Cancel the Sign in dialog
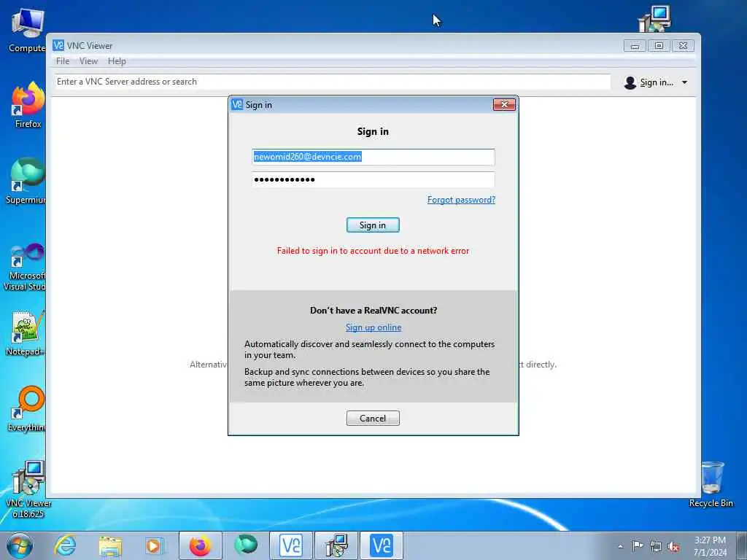747x560 pixels. [373, 418]
